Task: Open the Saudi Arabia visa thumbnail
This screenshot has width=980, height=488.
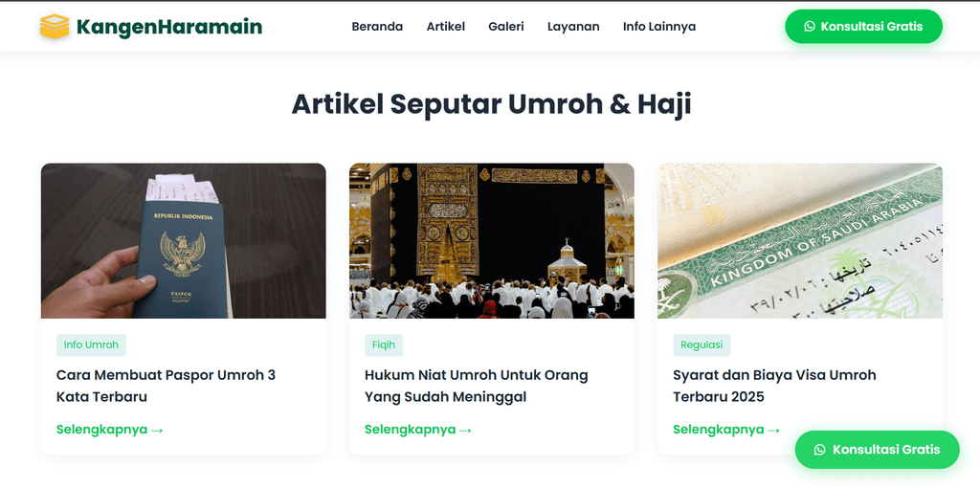Action: pyautogui.click(x=800, y=241)
